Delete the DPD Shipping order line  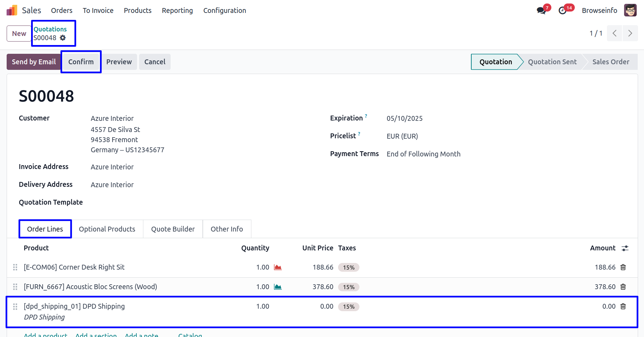tap(623, 306)
